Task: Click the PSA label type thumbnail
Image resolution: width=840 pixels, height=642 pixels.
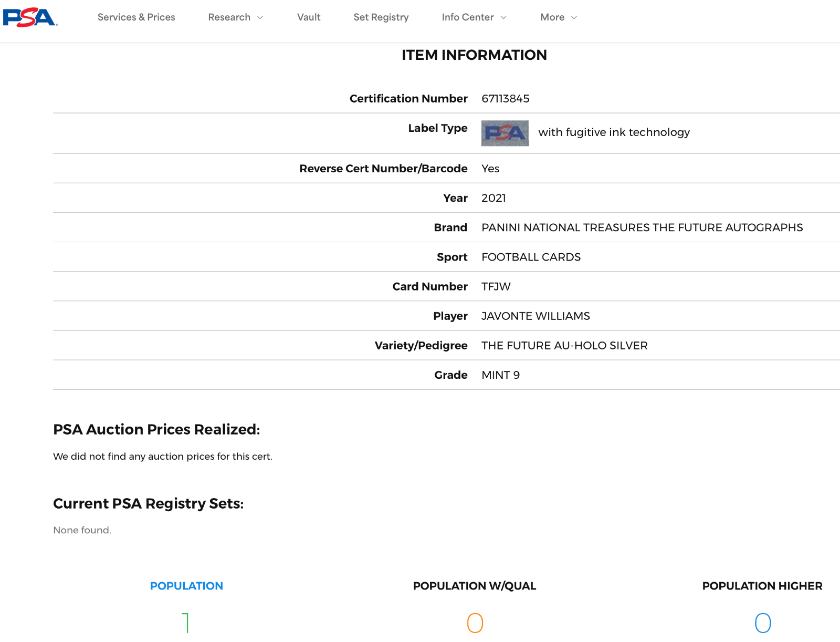Action: tap(505, 133)
